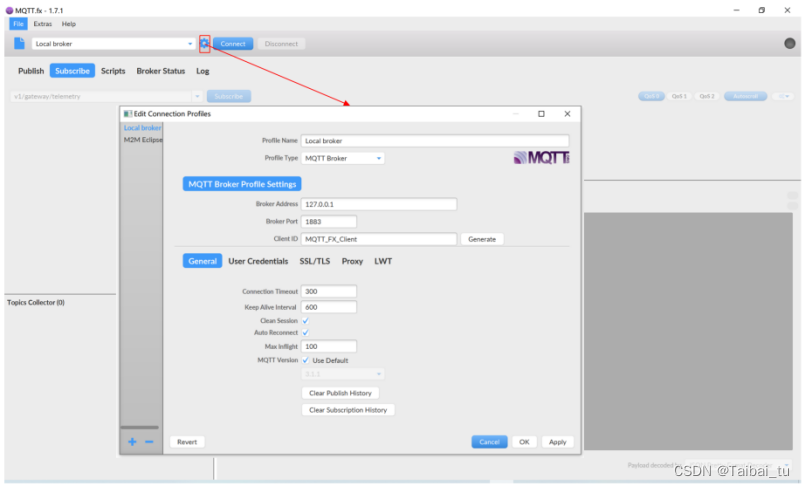Click the Disconnect button
The width and height of the screenshot is (805, 487).
pos(281,44)
